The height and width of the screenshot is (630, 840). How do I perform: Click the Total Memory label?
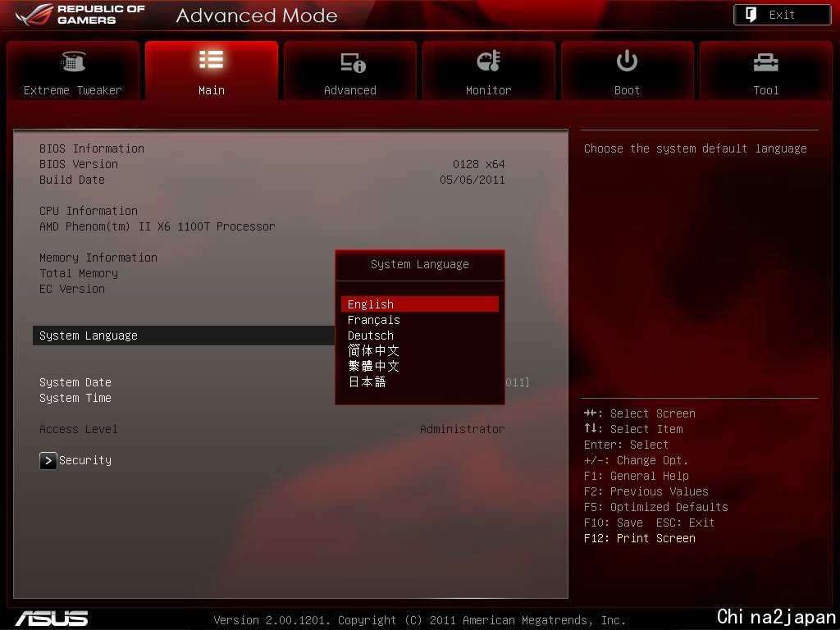tap(78, 273)
